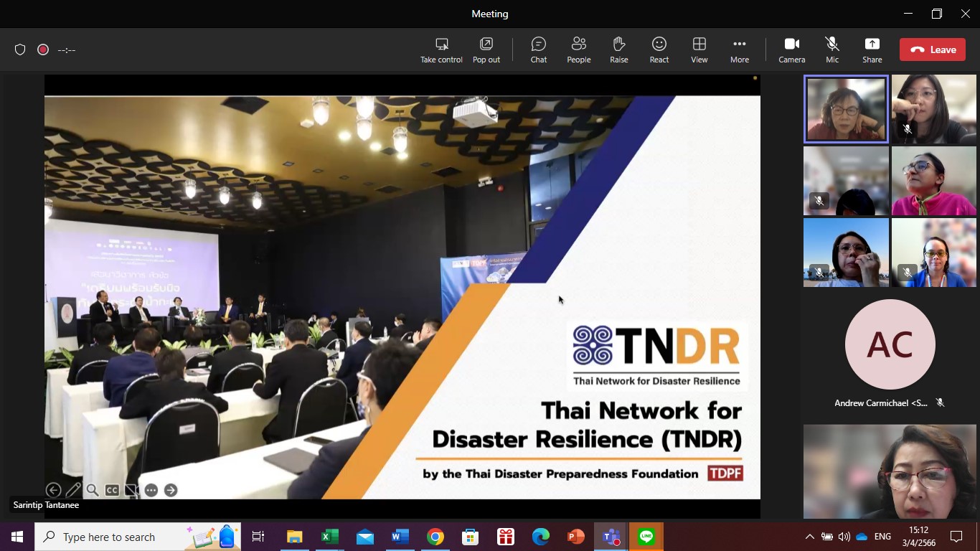Select video tile of woman with blue lanyard

[933, 253]
